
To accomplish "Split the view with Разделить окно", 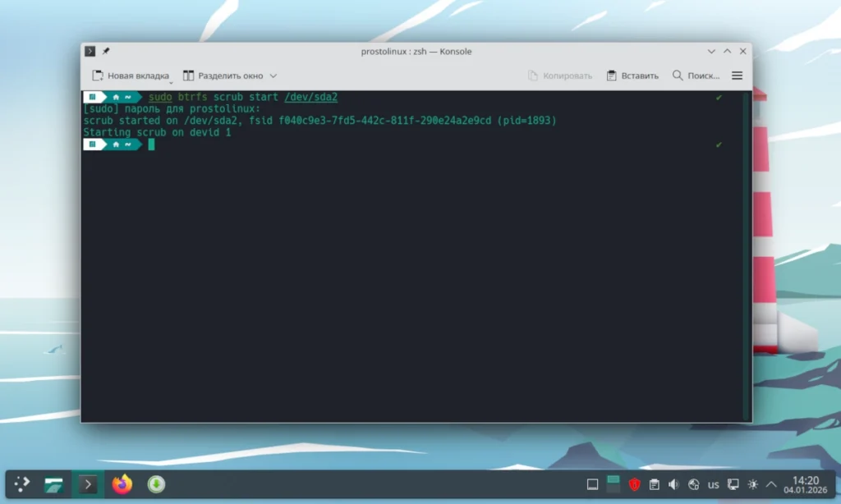I will (223, 76).
